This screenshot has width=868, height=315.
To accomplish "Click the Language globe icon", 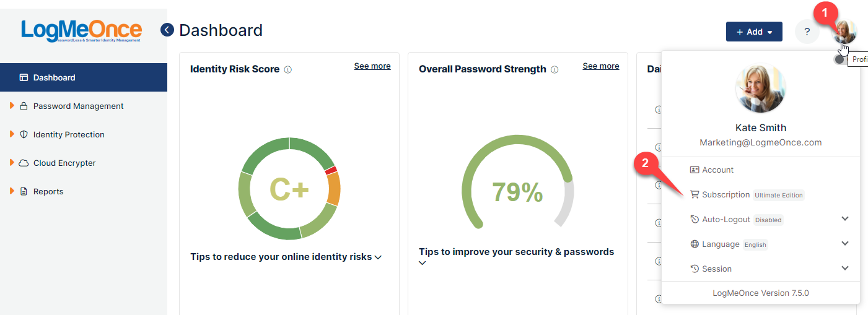I will coord(695,244).
